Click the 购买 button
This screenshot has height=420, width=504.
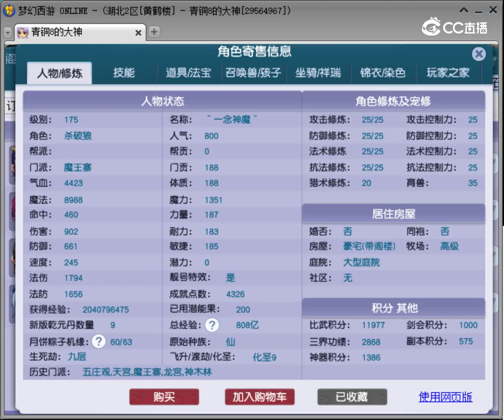[x=164, y=397]
